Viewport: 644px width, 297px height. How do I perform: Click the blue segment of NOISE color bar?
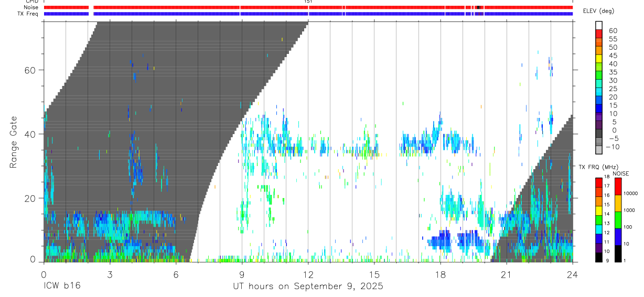coord(618,236)
